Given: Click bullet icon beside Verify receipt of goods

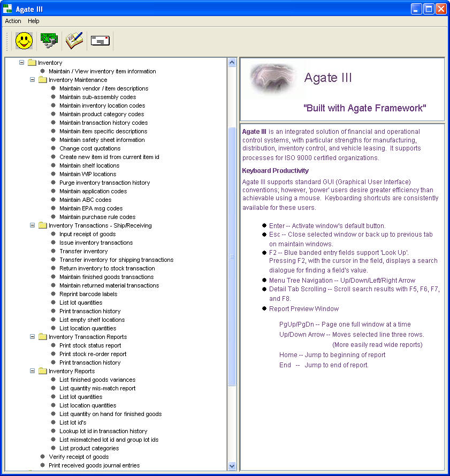Looking at the screenshot, I should [x=42, y=457].
